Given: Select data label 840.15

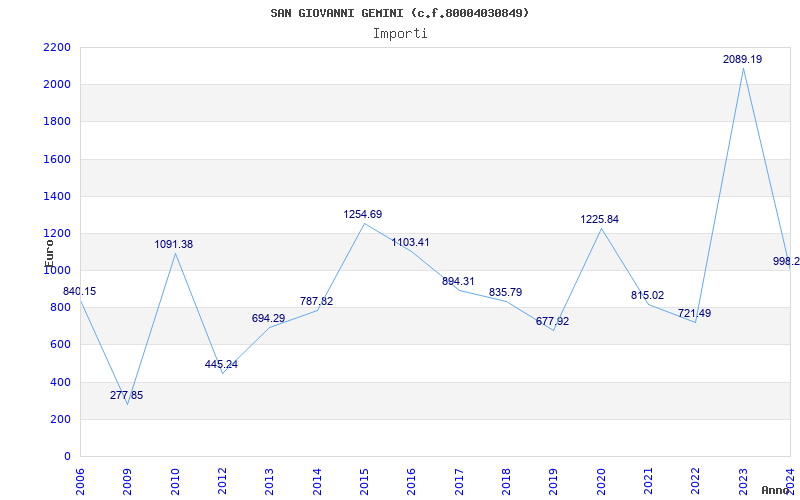Looking at the screenshot, I should [80, 291].
